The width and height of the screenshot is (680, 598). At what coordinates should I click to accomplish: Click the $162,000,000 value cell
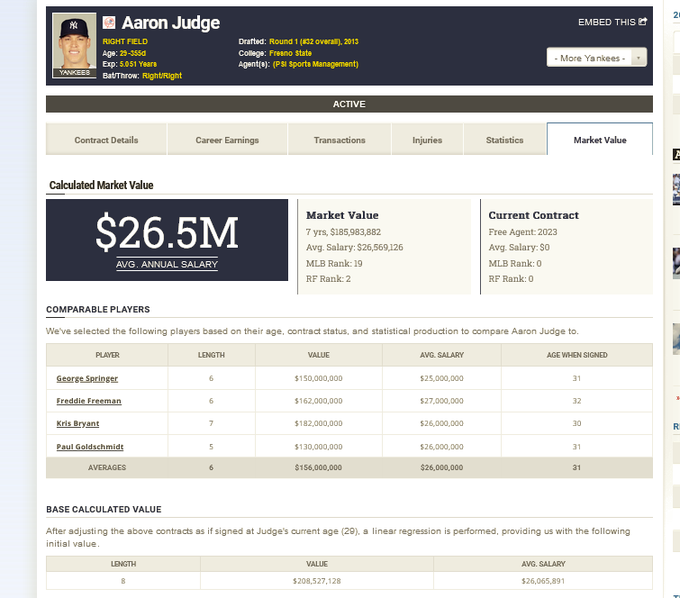[319, 401]
